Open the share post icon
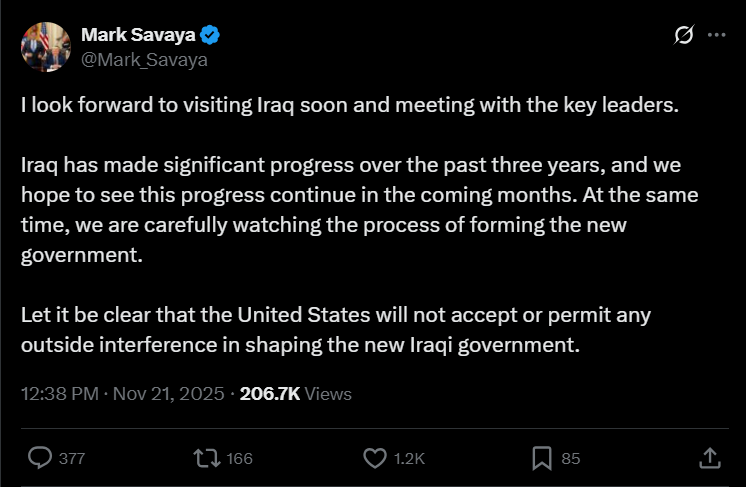This screenshot has height=487, width=746. (x=708, y=458)
